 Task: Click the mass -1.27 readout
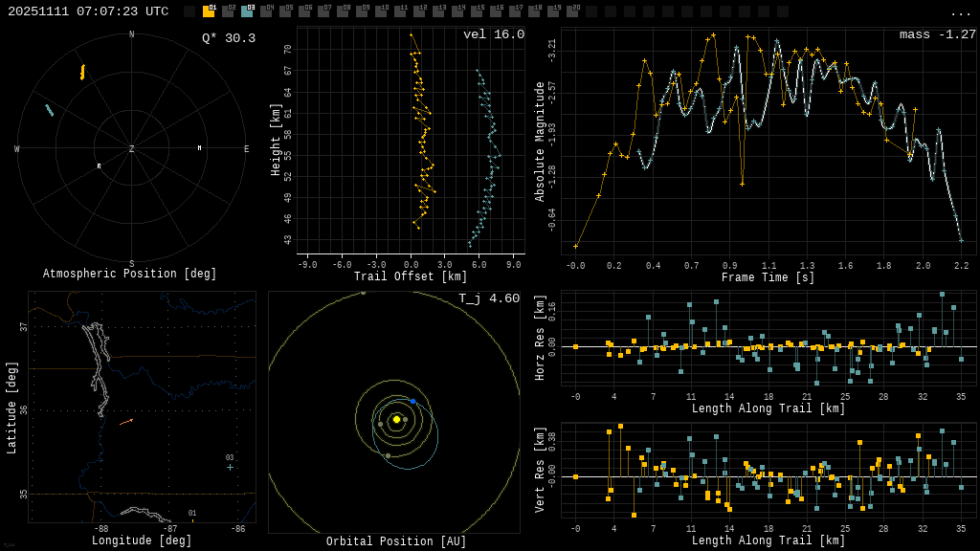pyautogui.click(x=937, y=34)
